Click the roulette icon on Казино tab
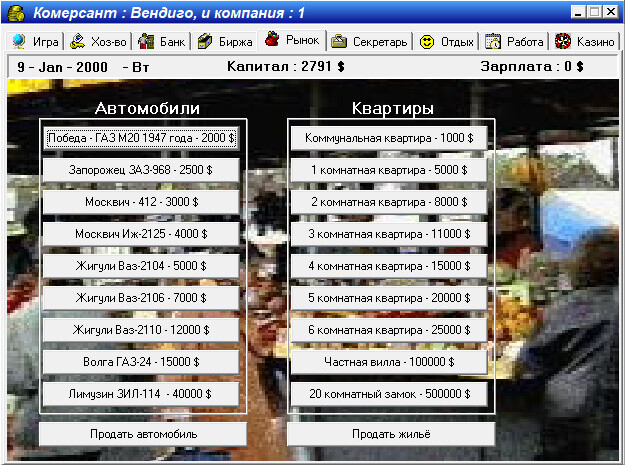Screen dimensions: 625x465 pos(563,41)
